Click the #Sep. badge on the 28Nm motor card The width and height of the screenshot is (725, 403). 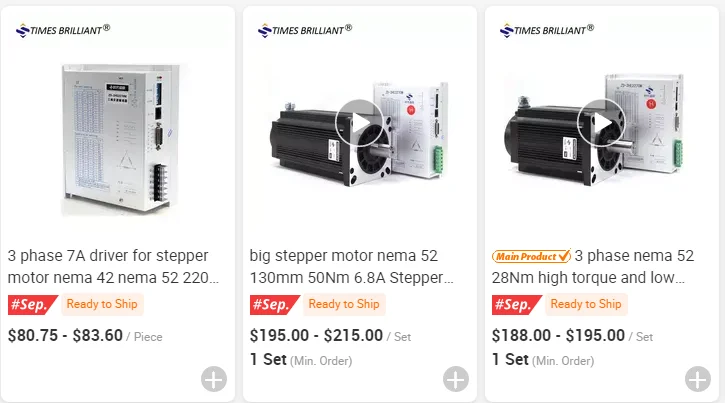pos(516,305)
